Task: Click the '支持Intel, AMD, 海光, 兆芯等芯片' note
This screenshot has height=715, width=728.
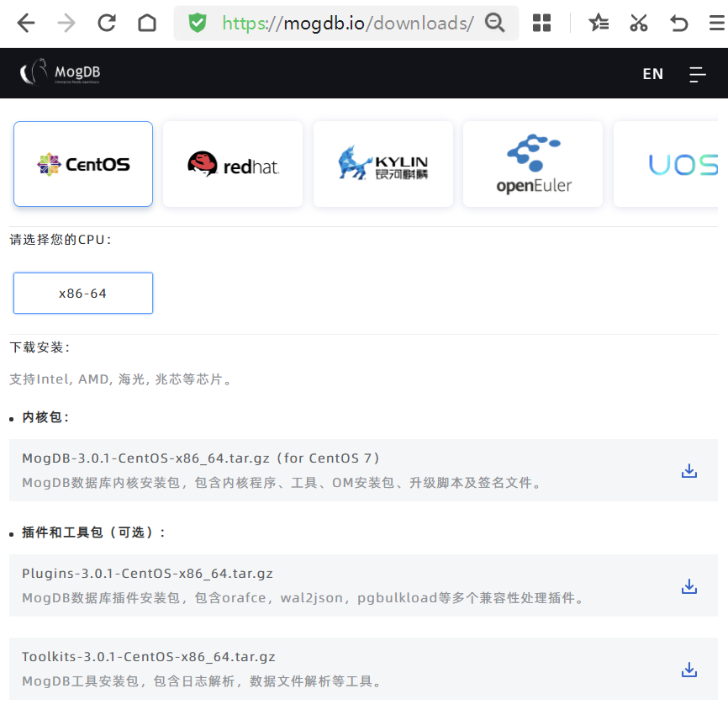Action: [120, 379]
